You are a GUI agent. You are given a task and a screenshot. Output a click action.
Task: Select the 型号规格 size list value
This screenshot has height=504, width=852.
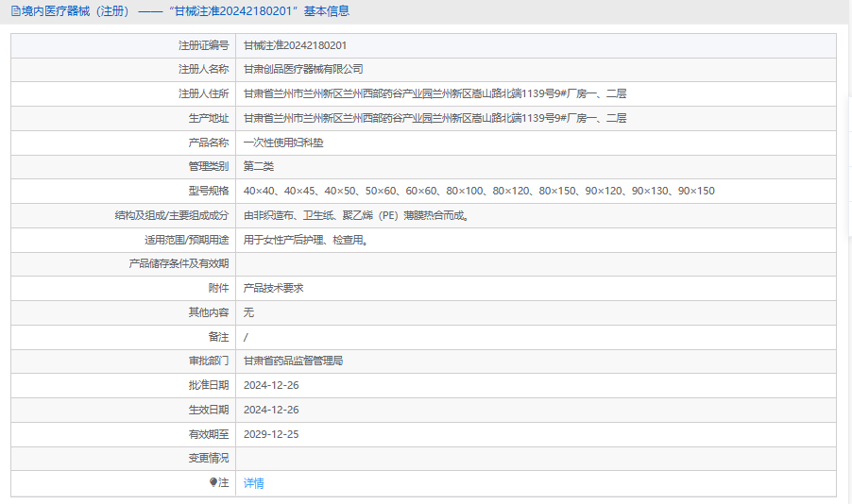[479, 191]
